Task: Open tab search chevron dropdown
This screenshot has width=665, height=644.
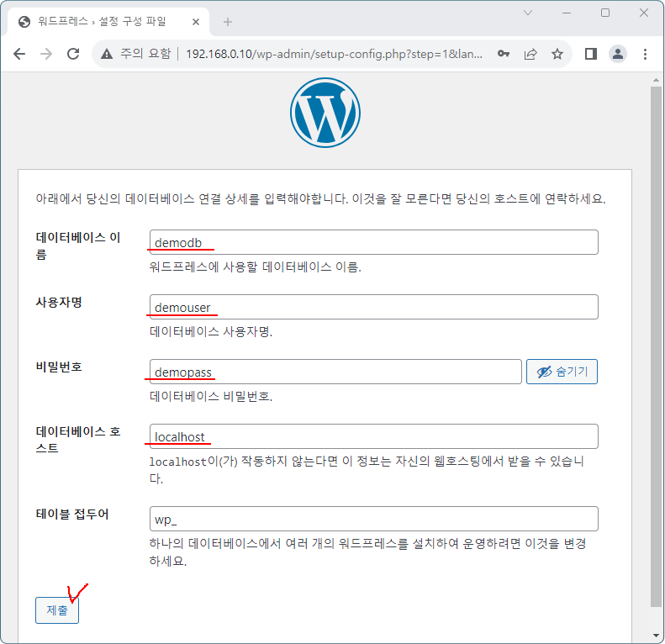Action: (x=528, y=13)
